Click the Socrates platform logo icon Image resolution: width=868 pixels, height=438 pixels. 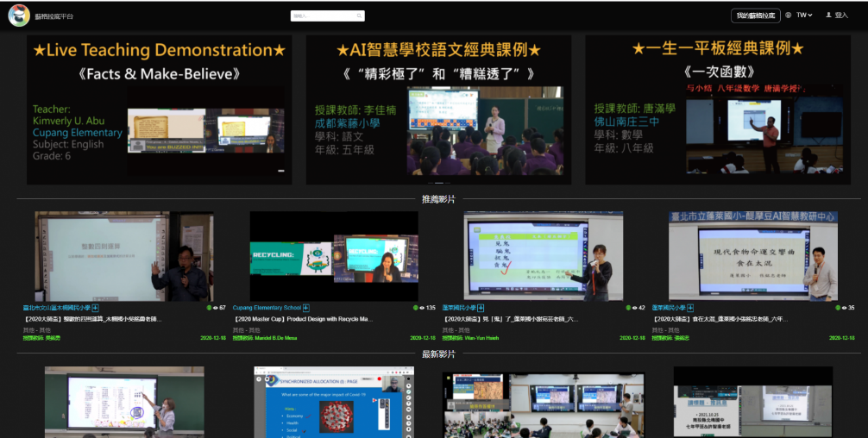point(19,16)
